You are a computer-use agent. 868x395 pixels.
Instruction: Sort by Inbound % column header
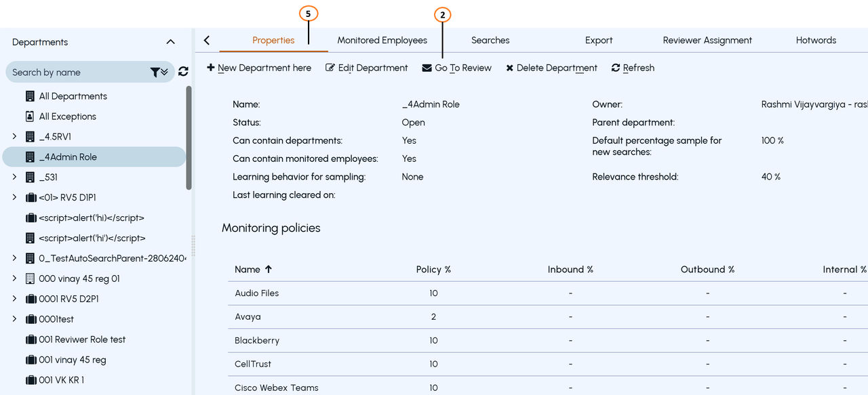click(x=570, y=270)
